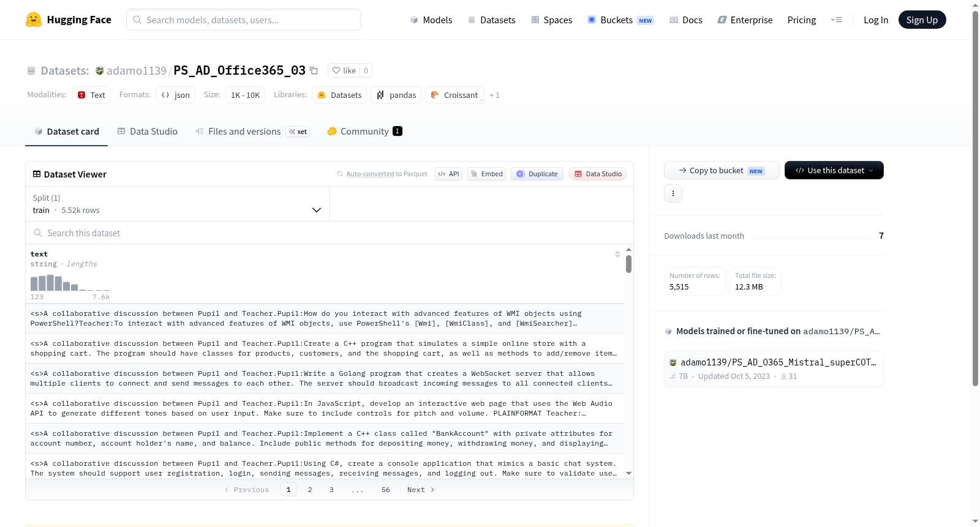Click the text length histogram
Screen dimensions: 980x527
coord(70,282)
